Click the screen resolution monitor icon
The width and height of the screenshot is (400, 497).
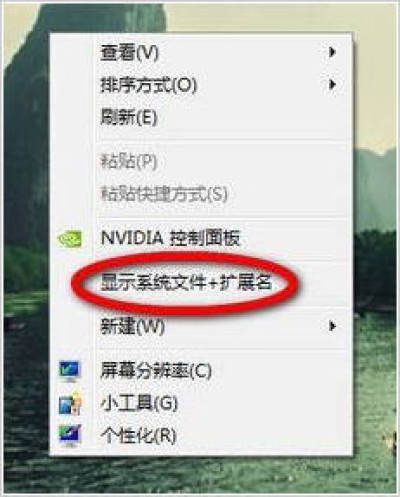click(70, 371)
